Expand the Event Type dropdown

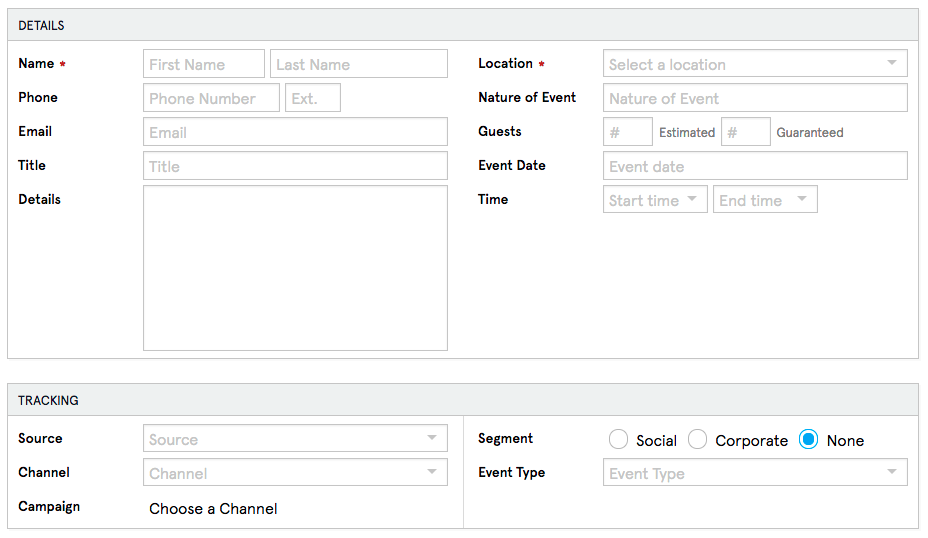[755, 473]
